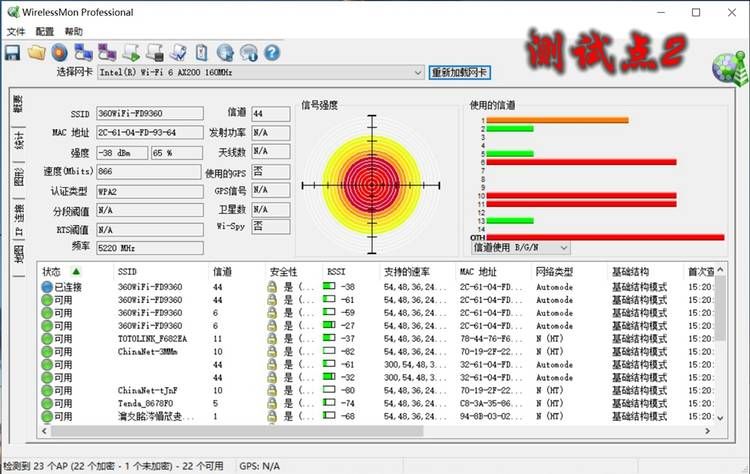The width and height of the screenshot is (750, 474).
Task: Click the orange record disc toolbar icon
Action: 59,53
